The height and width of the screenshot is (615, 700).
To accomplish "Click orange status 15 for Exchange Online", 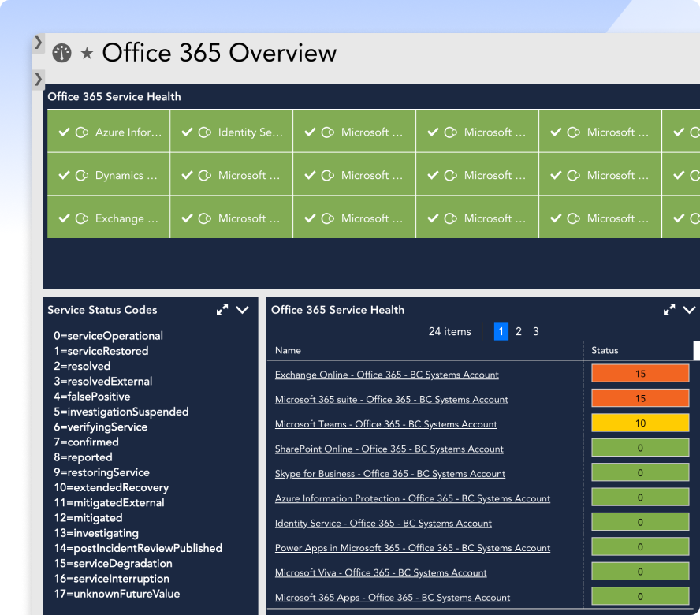I will tap(640, 374).
